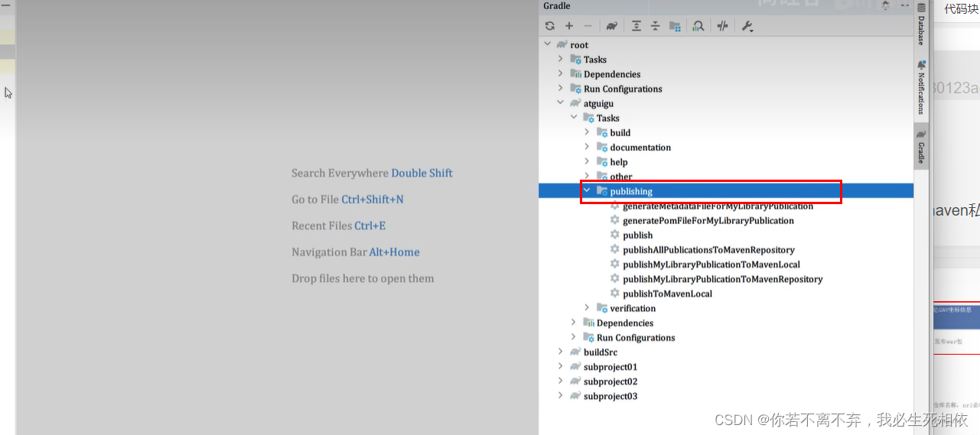
Task: Select publishMyLibraryPublicationToMavenLocal task label
Action: click(x=711, y=265)
